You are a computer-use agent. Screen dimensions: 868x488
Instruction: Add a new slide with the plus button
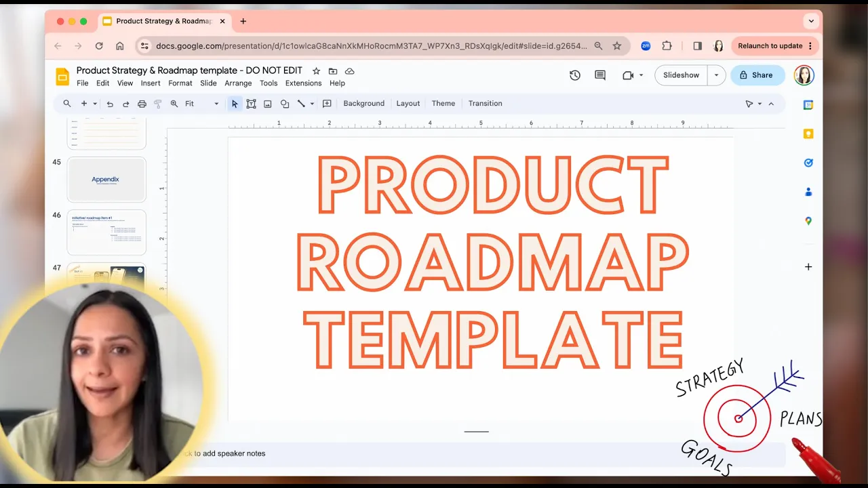coord(84,104)
